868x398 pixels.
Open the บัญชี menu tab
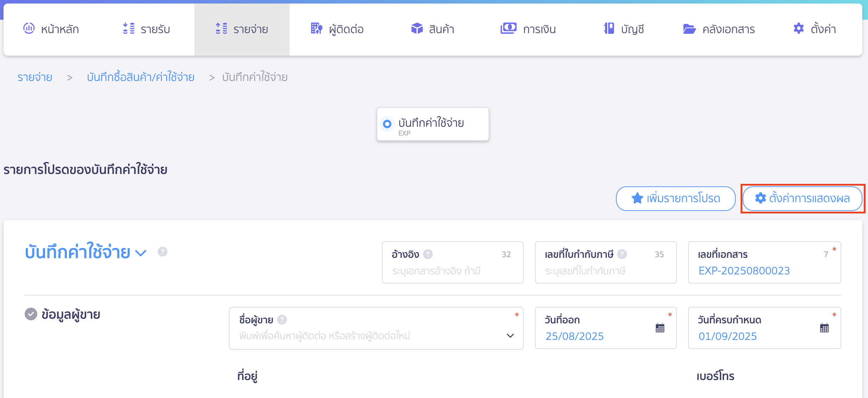(x=624, y=29)
